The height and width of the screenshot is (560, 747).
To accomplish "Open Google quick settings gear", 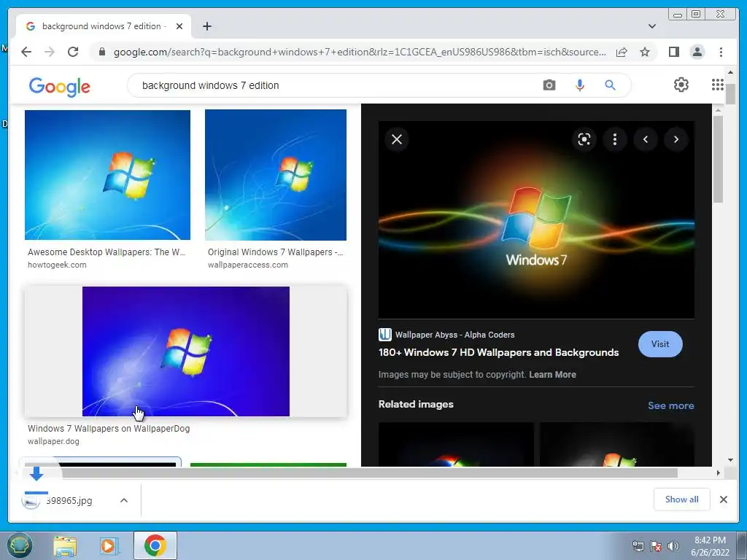I will click(681, 85).
